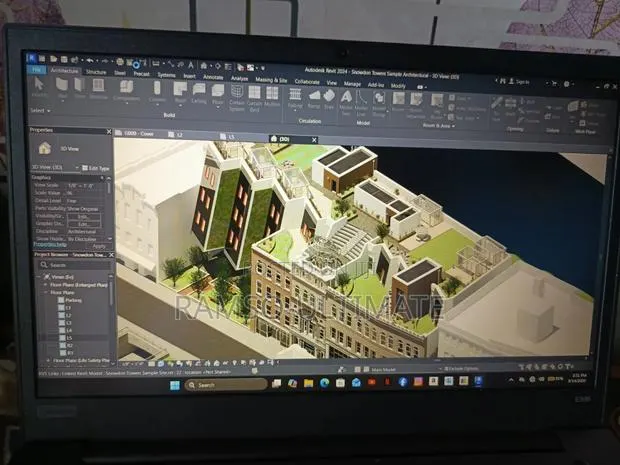Image resolution: width=620 pixels, height=465 pixels.
Task: Close the {3D} view tab
Action: (314, 140)
